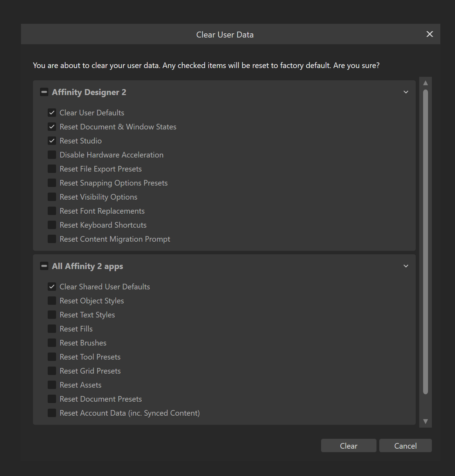Image resolution: width=455 pixels, height=476 pixels.
Task: Check Reset Keyboard Shortcuts option
Action: 52,225
